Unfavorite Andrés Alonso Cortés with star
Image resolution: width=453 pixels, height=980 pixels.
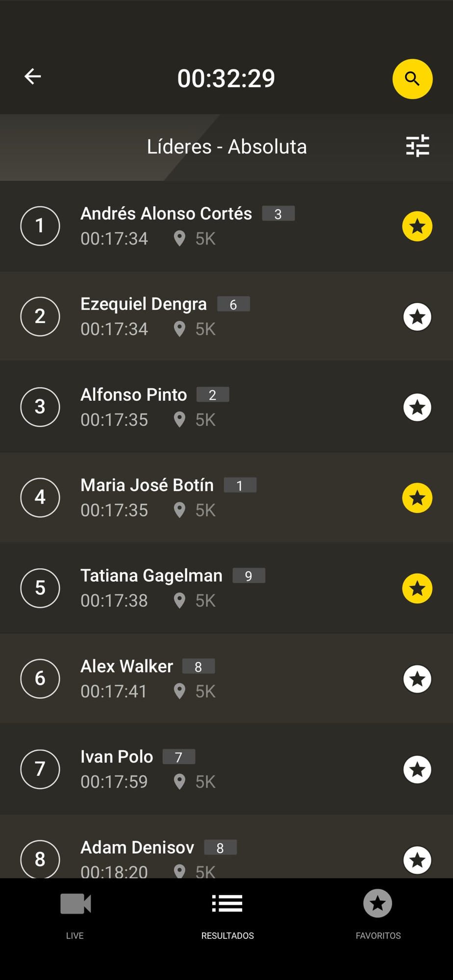coord(417,226)
